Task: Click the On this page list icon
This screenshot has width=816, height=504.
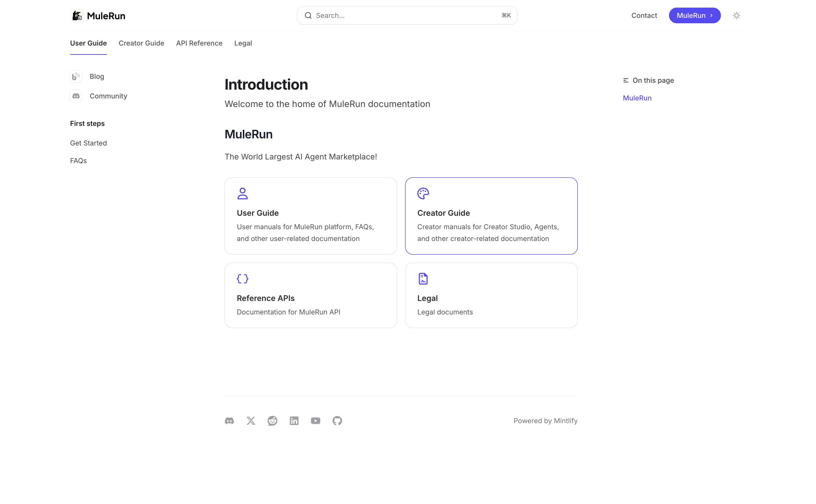Action: 626,80
